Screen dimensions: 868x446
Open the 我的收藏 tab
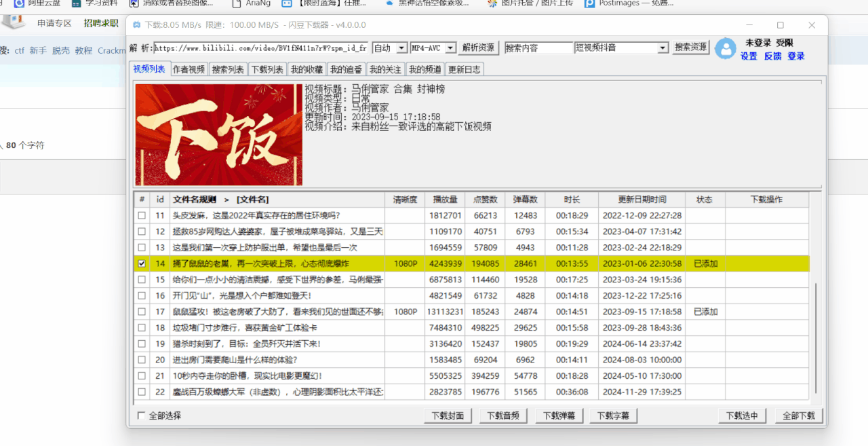(307, 69)
